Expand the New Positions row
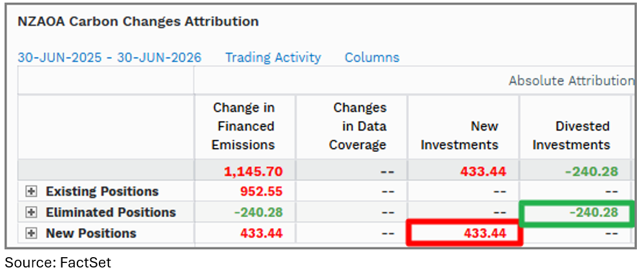 pyautogui.click(x=31, y=233)
